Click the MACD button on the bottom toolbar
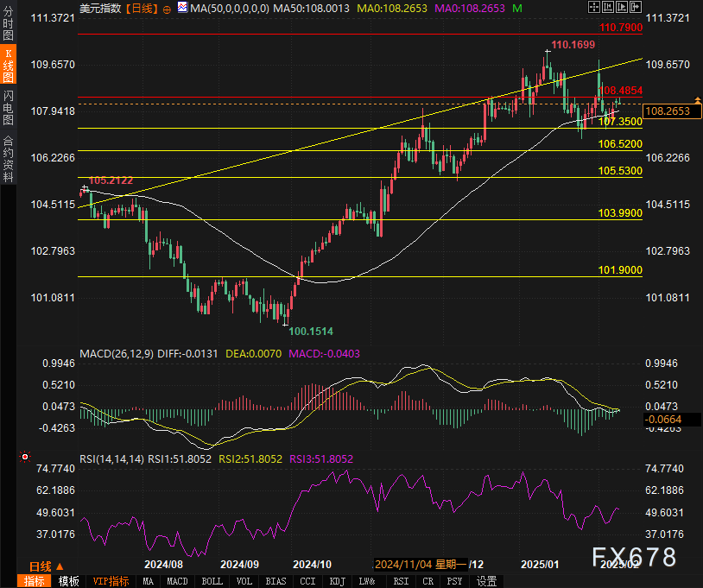703x588 pixels. [x=176, y=580]
